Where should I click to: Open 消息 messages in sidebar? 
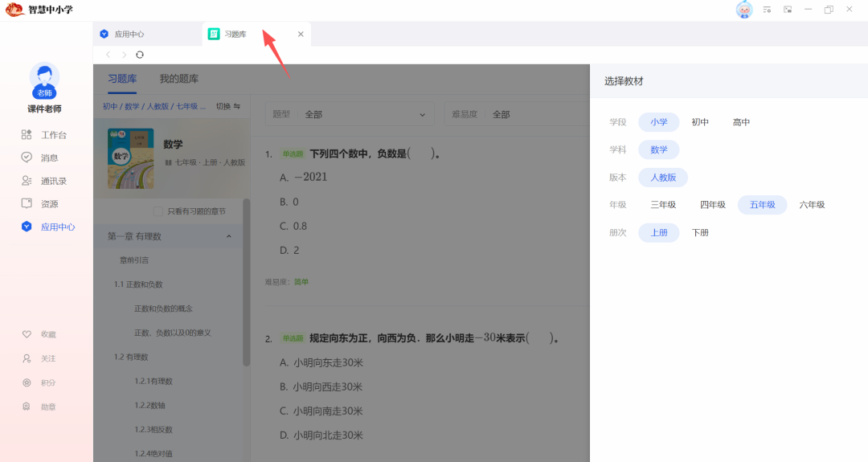tap(49, 158)
